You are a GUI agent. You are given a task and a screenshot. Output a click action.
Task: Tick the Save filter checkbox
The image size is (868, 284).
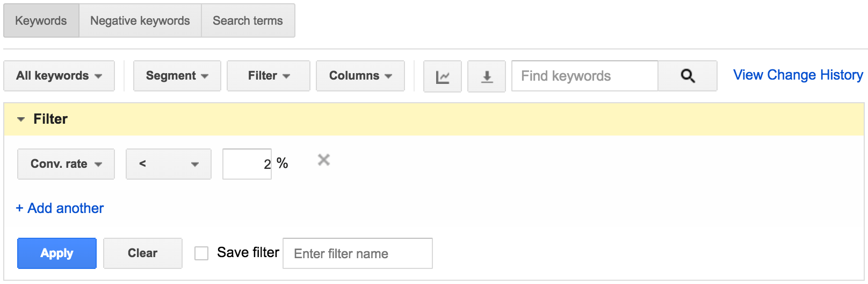[x=201, y=253]
